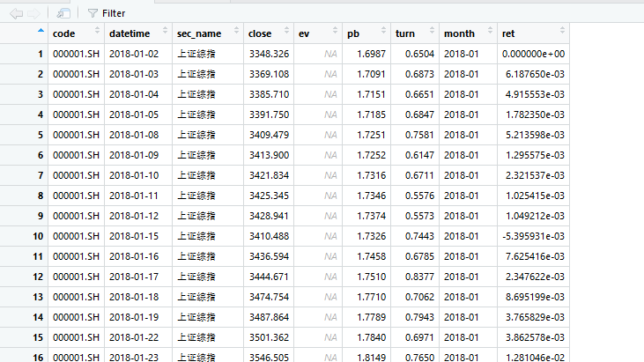Viewport: 644px width, 362px height.
Task: Sort by the month column arrows
Action: pos(489,33)
